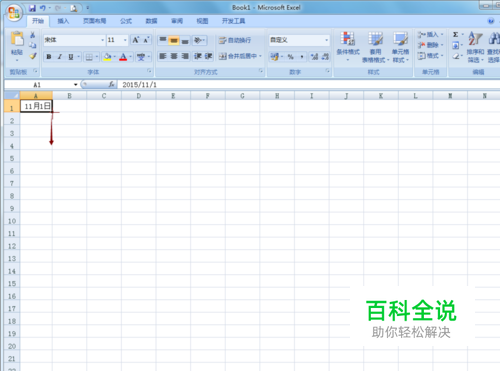Open the Fill down options
Screen dimensions: 500x371
(x=456, y=45)
